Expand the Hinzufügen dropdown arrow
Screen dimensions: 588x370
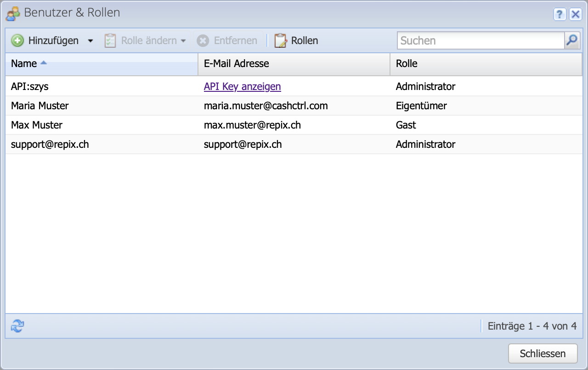click(90, 40)
